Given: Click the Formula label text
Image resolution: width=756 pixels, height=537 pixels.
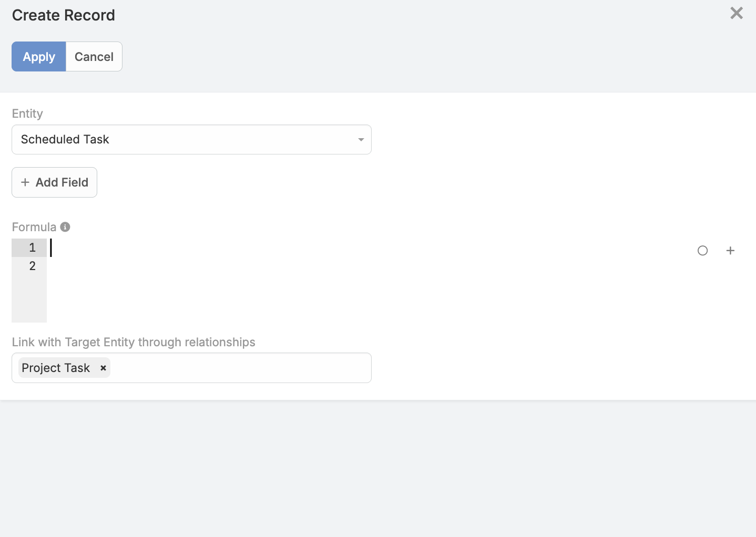Looking at the screenshot, I should [34, 227].
